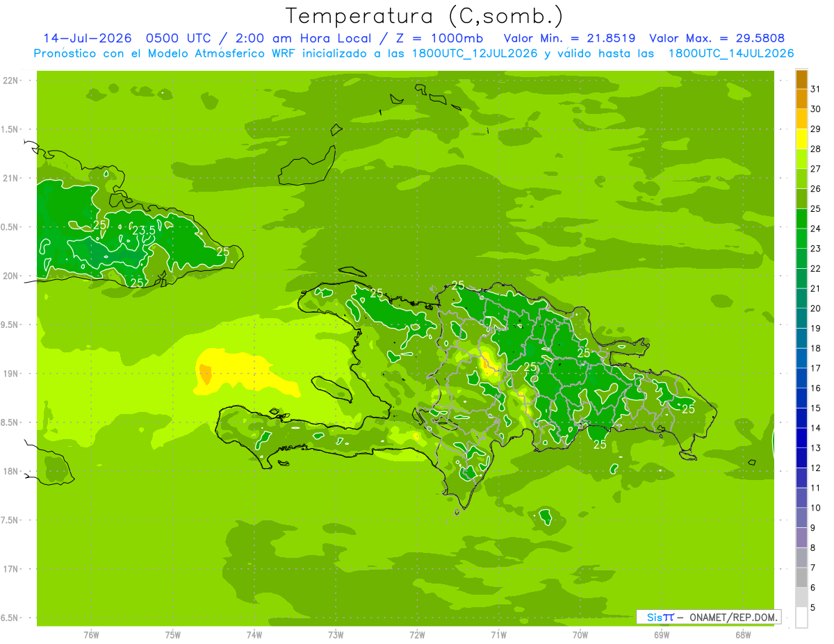Click the yellow legend swatch between 28 and 29
Screen dimensions: 834x644
point(801,139)
